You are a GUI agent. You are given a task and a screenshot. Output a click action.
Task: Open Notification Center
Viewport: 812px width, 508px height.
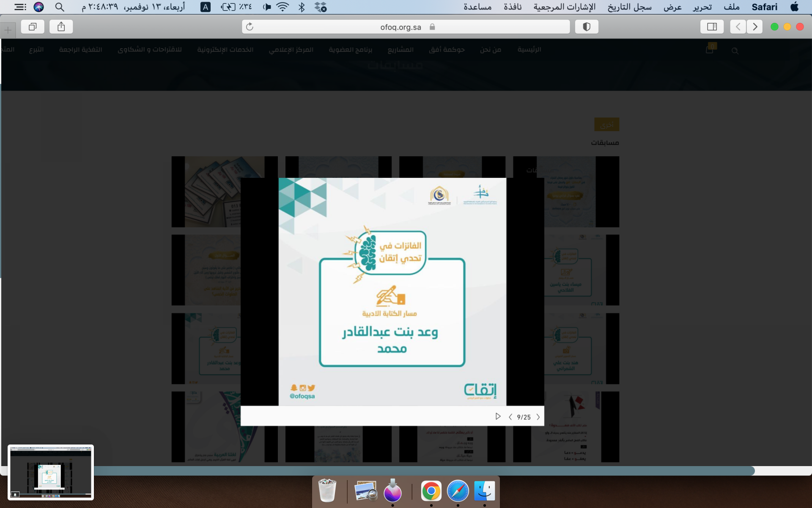[20, 7]
